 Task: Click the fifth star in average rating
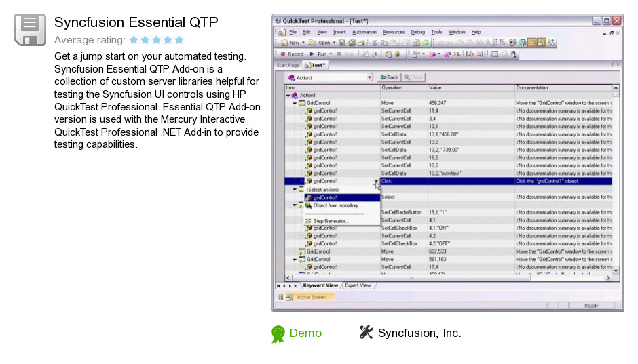click(179, 40)
